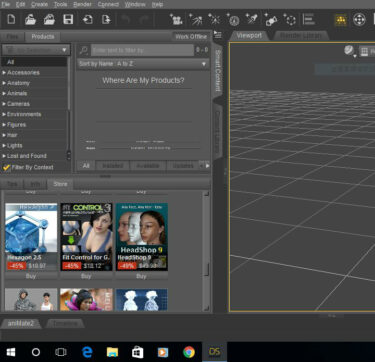
Task: Expand the Environments category arrow
Action: coord(4,114)
